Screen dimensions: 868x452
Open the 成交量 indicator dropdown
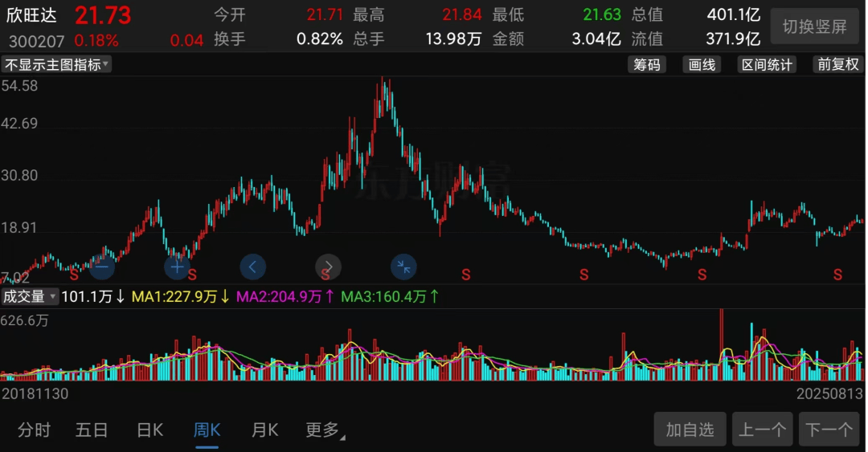point(30,296)
